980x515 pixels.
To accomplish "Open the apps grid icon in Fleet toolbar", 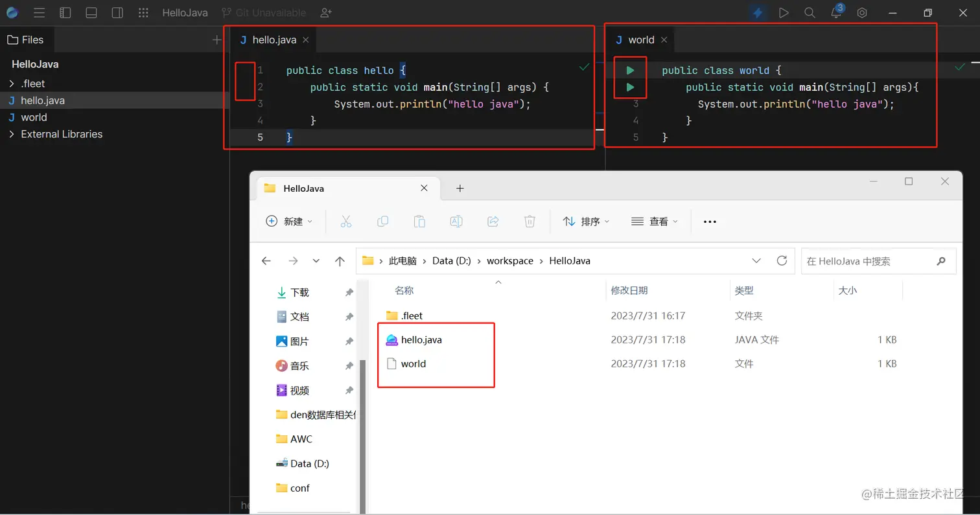I will (x=143, y=13).
